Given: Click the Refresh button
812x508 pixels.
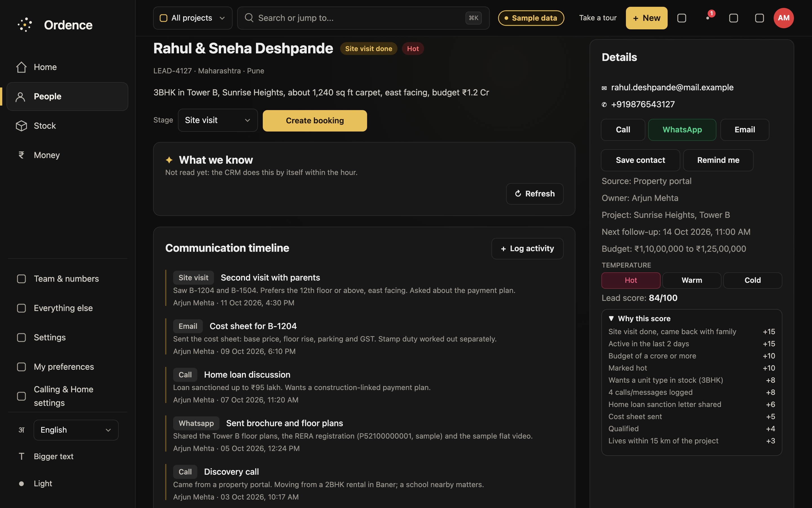Looking at the screenshot, I should 535,194.
